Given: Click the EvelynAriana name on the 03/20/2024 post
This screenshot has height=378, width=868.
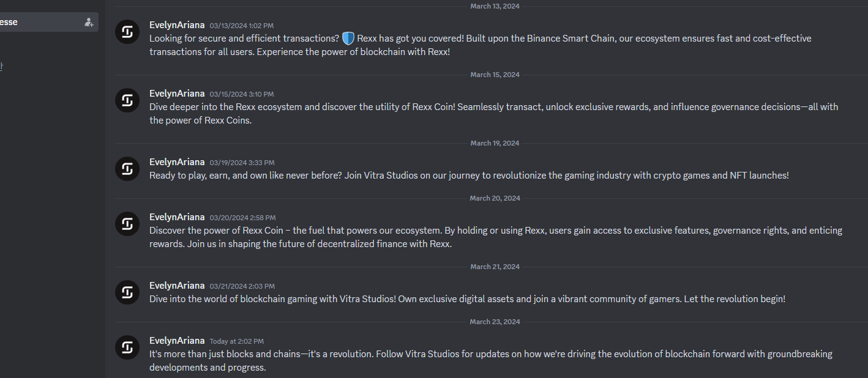Looking at the screenshot, I should tap(177, 217).
